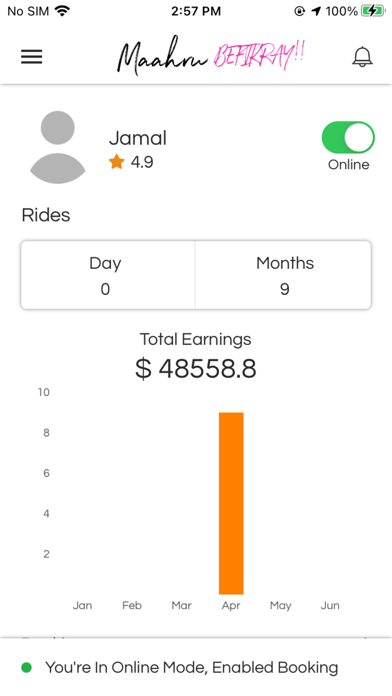Open the hamburger menu icon
392x696 pixels.
32,57
